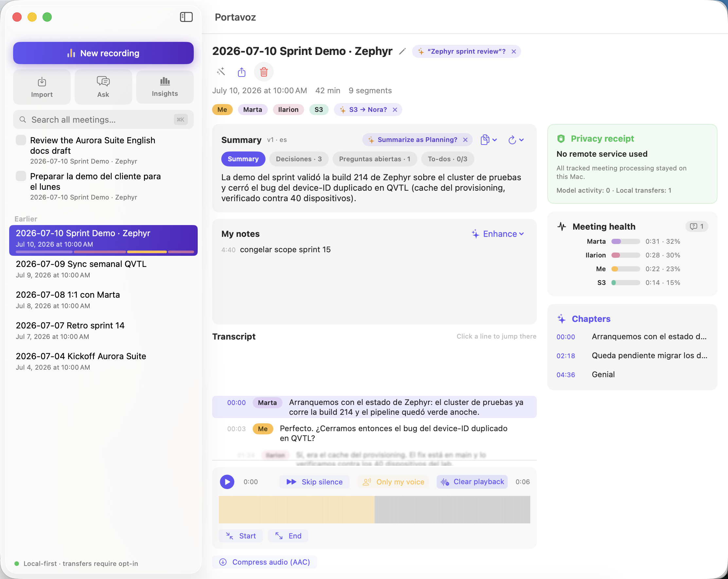The height and width of the screenshot is (579, 728).
Task: Click the Chapters sparkle icon
Action: pyautogui.click(x=561, y=319)
